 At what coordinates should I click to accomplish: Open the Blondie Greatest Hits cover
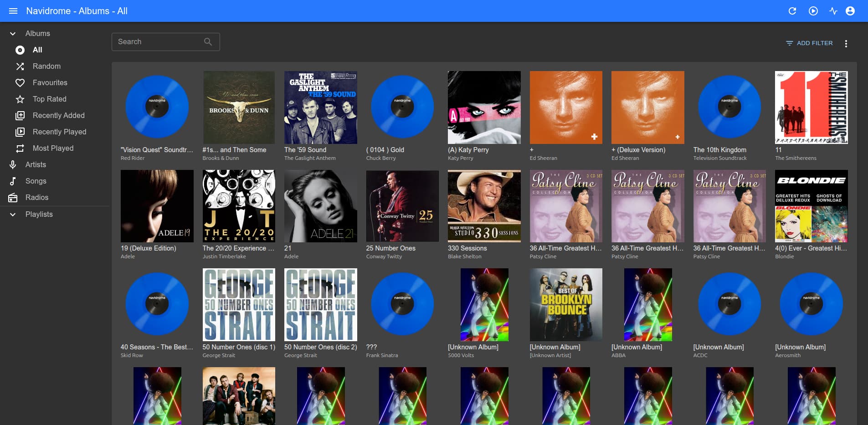click(x=812, y=206)
